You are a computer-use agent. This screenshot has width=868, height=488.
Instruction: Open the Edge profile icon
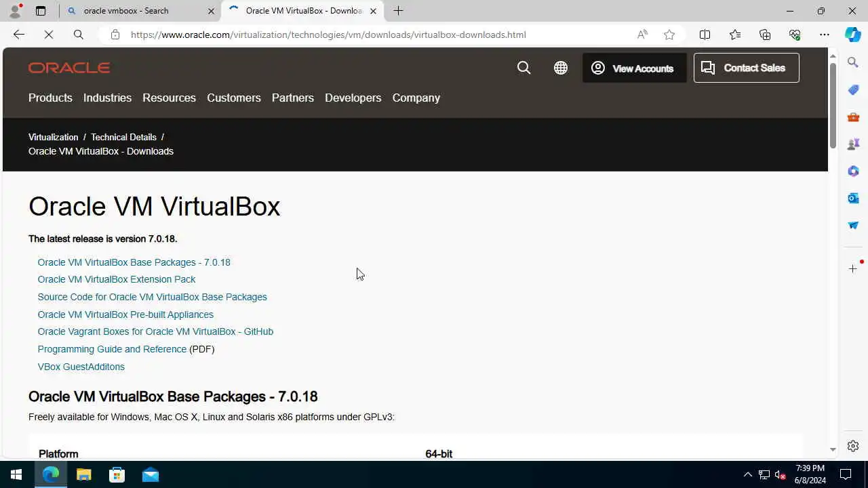(15, 11)
